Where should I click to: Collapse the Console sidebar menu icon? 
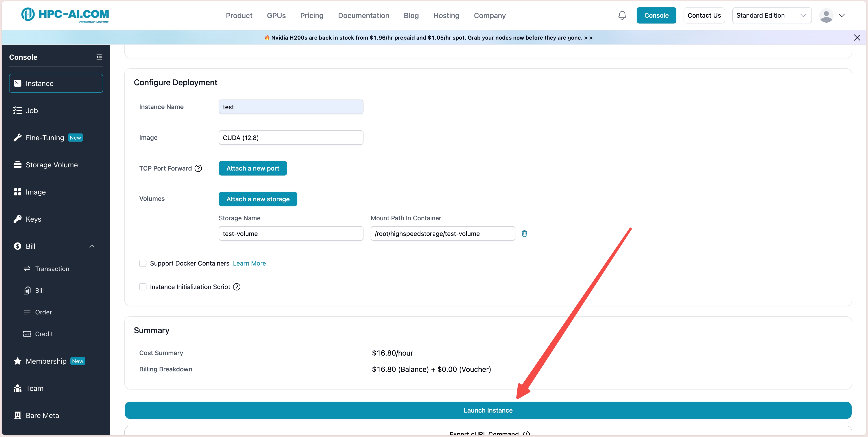(x=99, y=57)
